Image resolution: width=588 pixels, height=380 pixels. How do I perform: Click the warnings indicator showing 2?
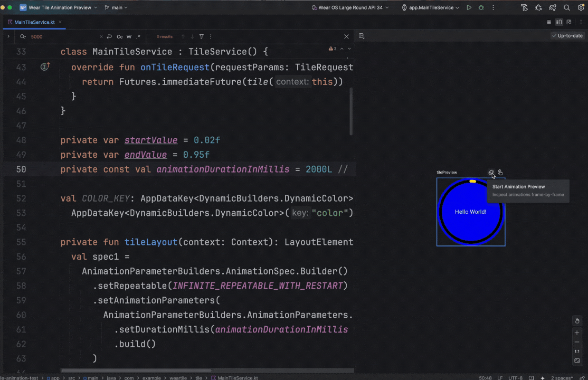pos(332,49)
